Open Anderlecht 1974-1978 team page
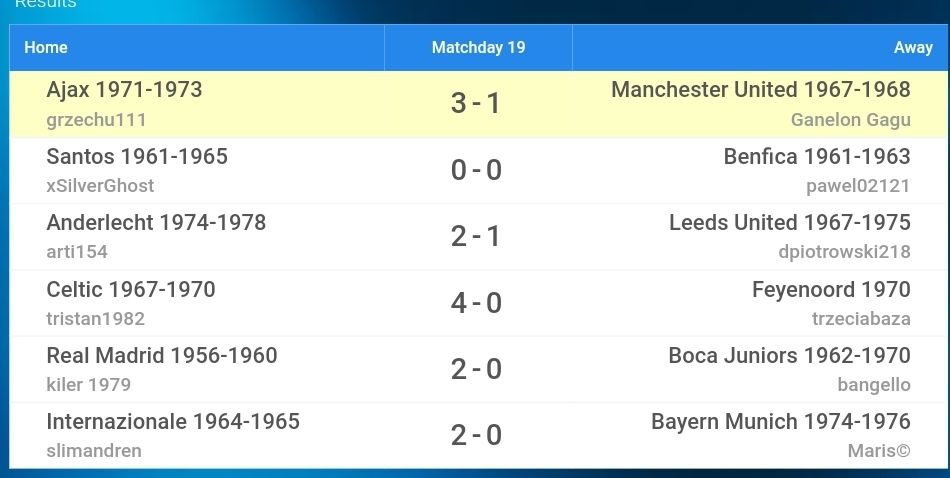Screen dimensions: 950x478 (x=156, y=222)
